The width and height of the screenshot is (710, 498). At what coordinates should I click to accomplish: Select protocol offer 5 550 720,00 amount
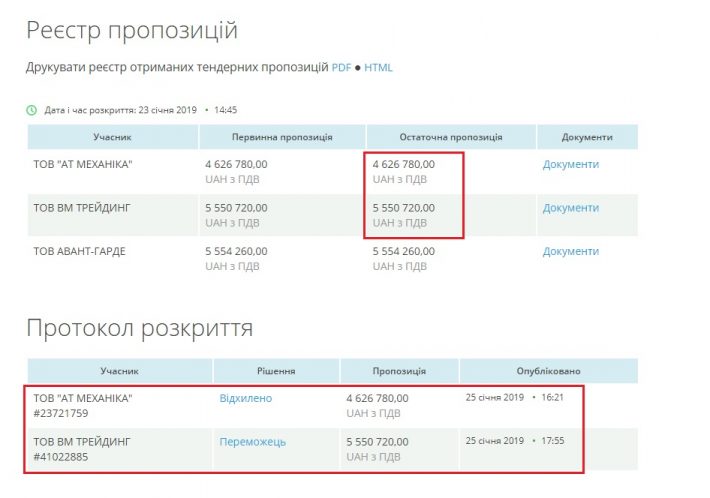(x=377, y=442)
